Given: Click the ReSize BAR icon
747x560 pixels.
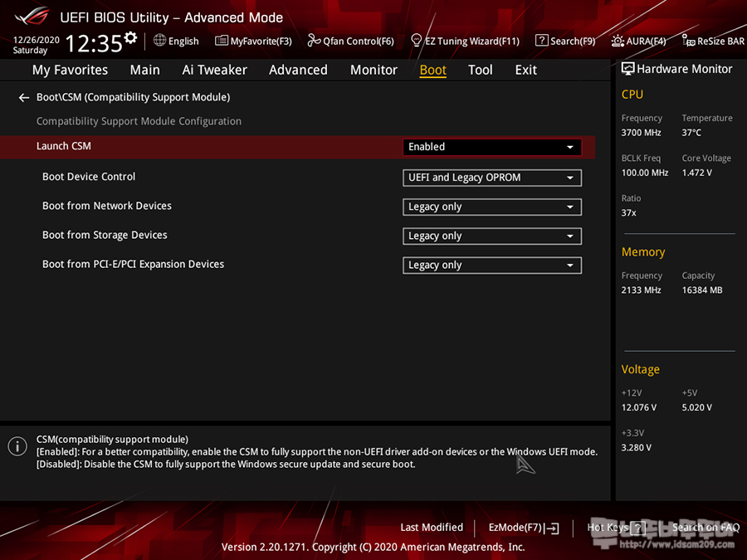Looking at the screenshot, I should [x=688, y=41].
